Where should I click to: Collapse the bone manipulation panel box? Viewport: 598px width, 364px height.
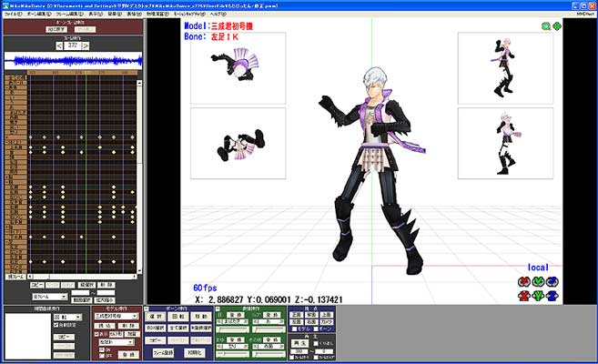pyautogui.click(x=147, y=308)
